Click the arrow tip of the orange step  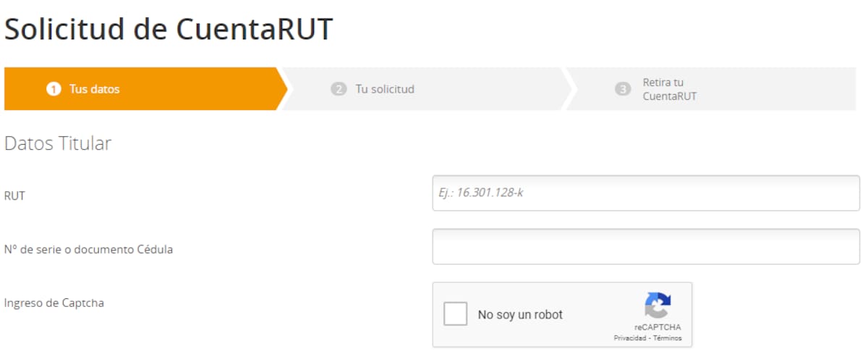(x=283, y=89)
